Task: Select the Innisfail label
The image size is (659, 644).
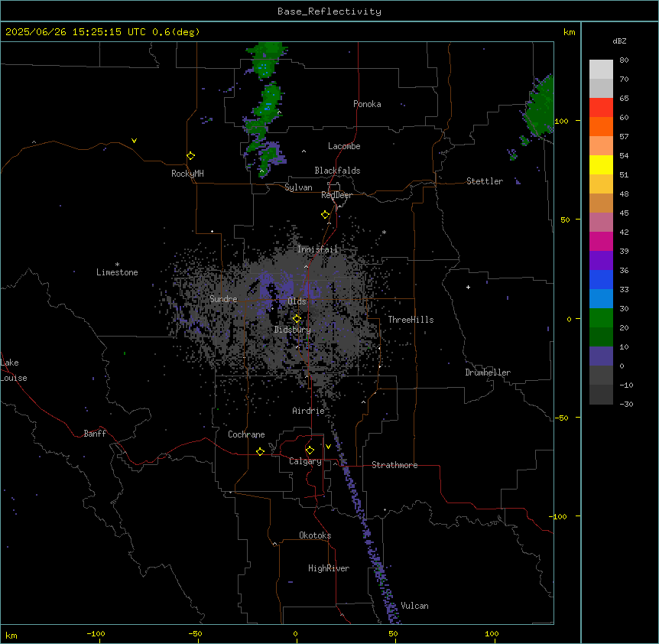Action: tap(317, 249)
